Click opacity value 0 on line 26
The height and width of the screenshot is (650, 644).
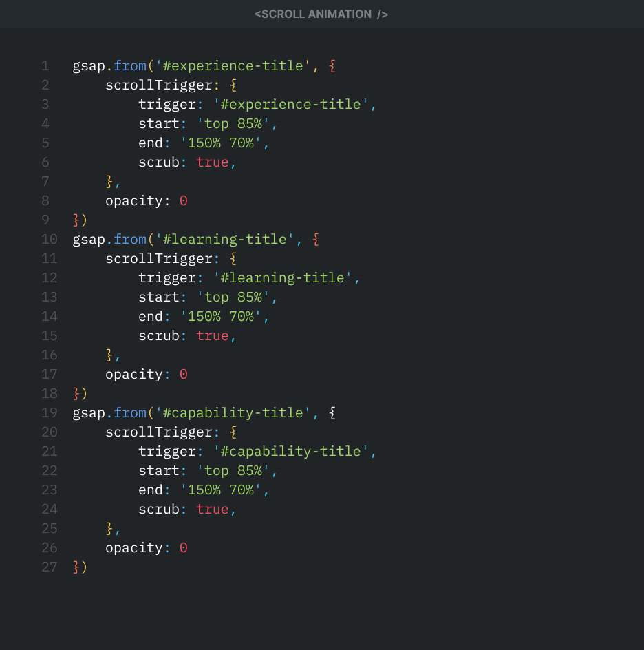click(x=184, y=548)
